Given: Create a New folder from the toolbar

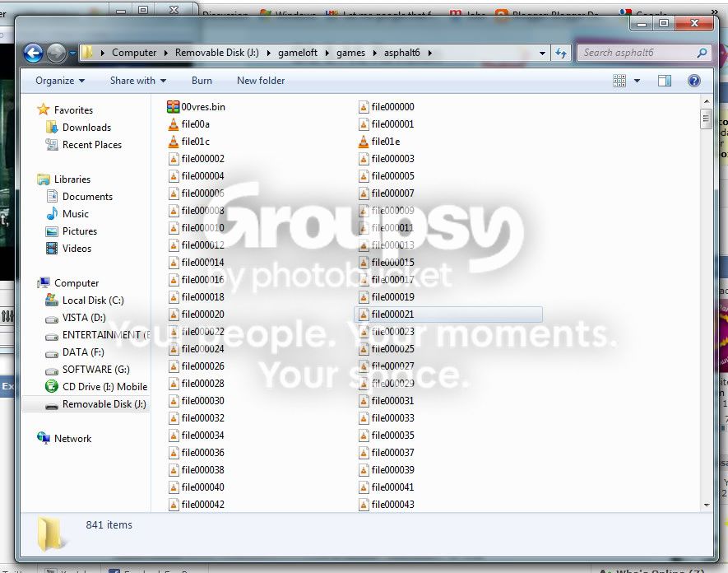Looking at the screenshot, I should pyautogui.click(x=261, y=81).
